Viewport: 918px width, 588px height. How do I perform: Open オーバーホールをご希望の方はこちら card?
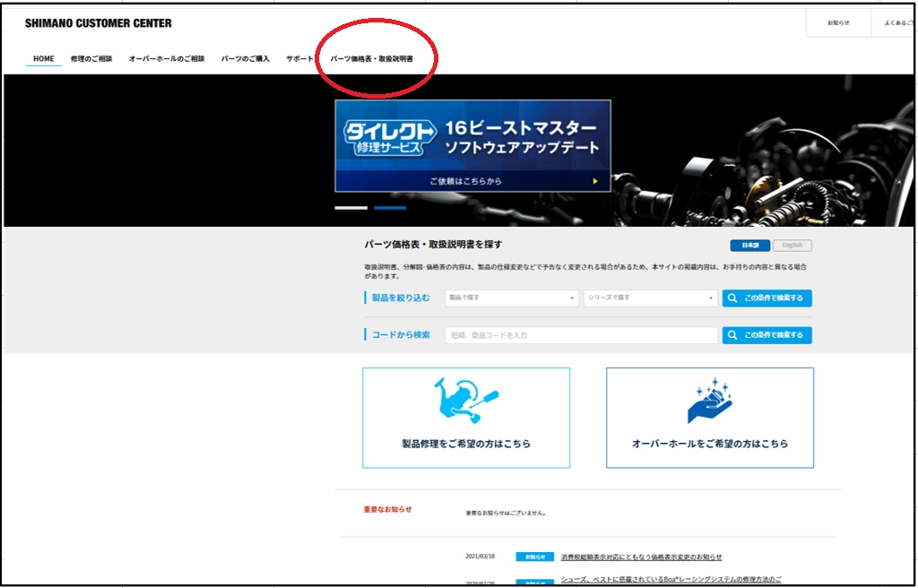coord(710,418)
